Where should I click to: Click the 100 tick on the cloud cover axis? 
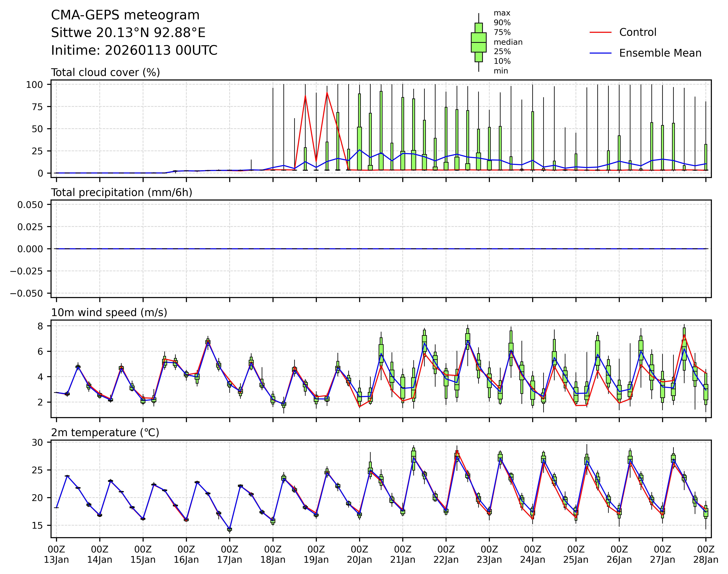[35, 84]
